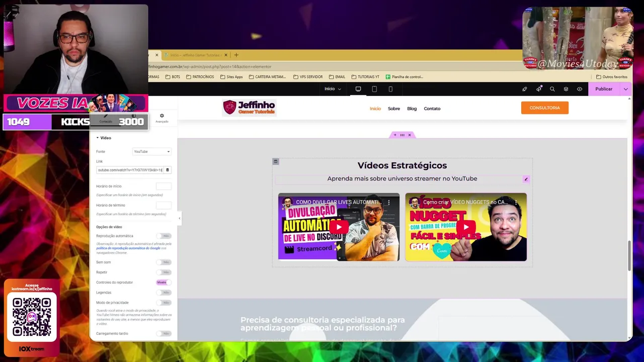Image resolution: width=644 pixels, height=362 pixels.
Task: Click Sobre in site navigation
Action: (394, 109)
